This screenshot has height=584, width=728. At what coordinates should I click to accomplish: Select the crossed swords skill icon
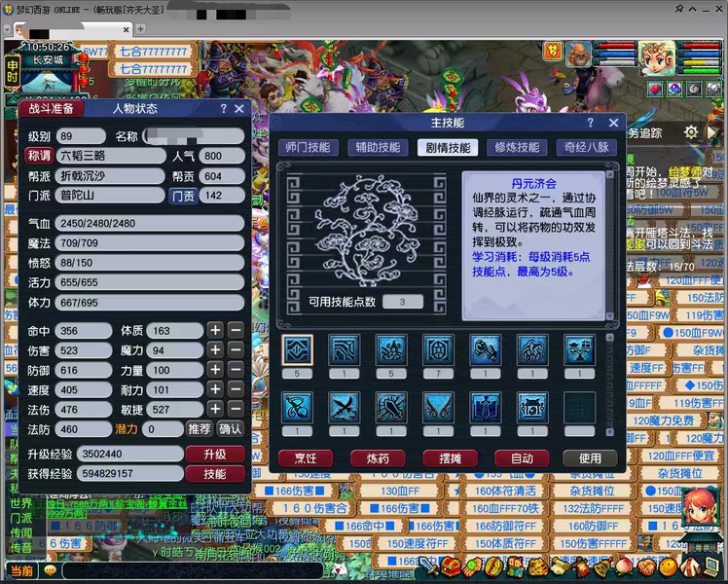pyautogui.click(x=344, y=406)
